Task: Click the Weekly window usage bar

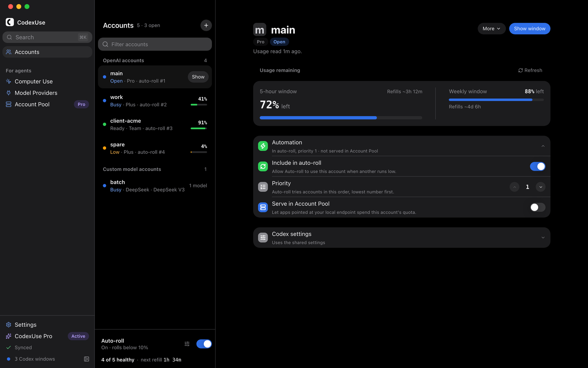Action: click(x=496, y=100)
